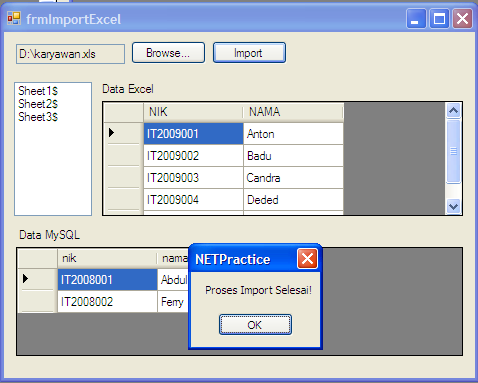
Task: Click the NAMA column header
Action: coord(293,112)
